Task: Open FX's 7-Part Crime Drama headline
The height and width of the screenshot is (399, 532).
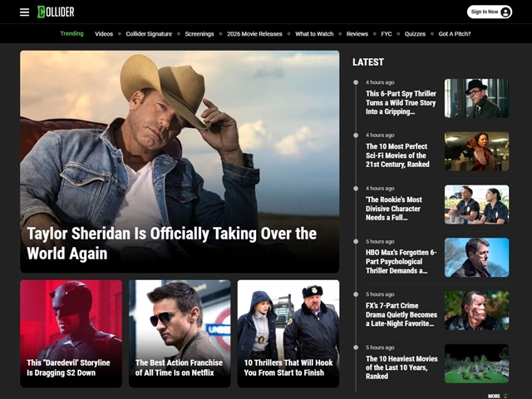Action: pyautogui.click(x=401, y=314)
